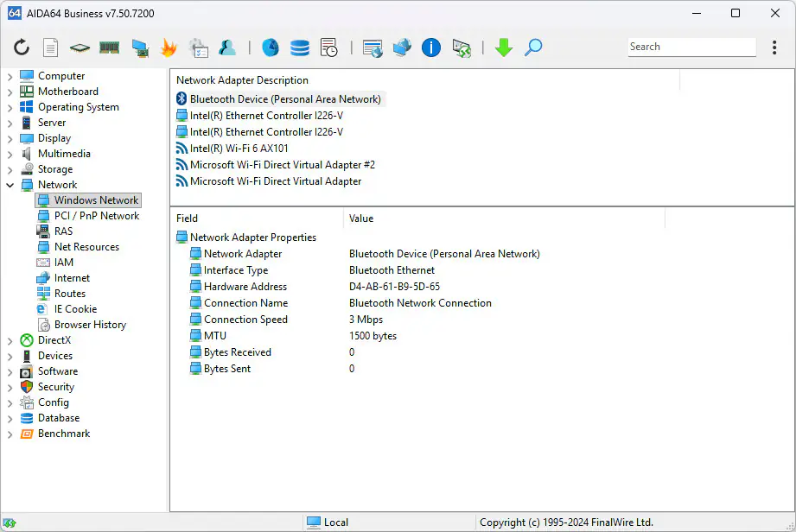Expand the Motherboard tree node

[x=10, y=92]
